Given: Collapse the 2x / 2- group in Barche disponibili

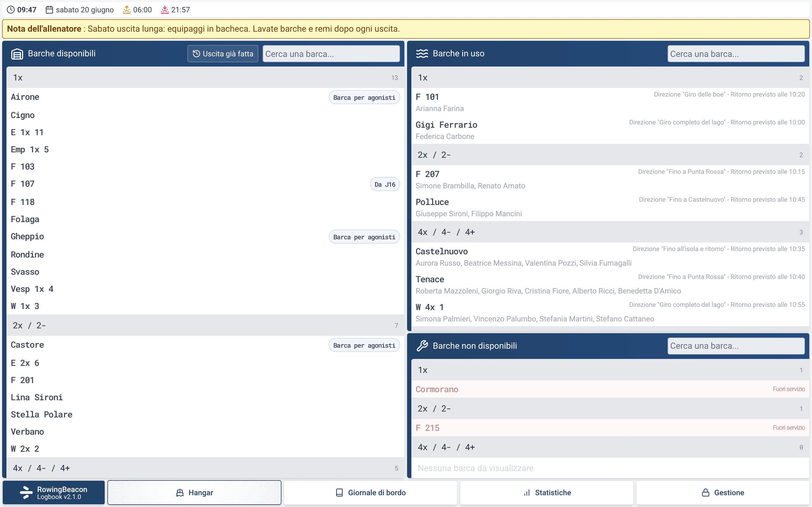Looking at the screenshot, I should click(x=205, y=325).
